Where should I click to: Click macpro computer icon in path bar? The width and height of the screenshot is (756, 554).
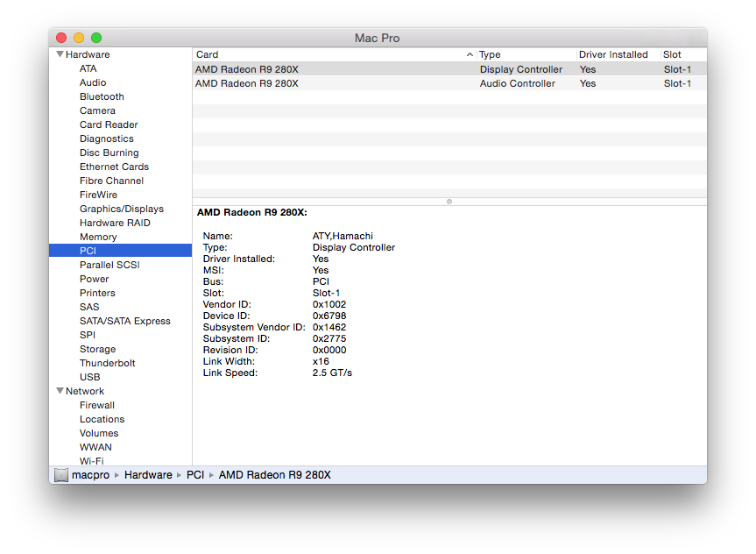[x=61, y=475]
